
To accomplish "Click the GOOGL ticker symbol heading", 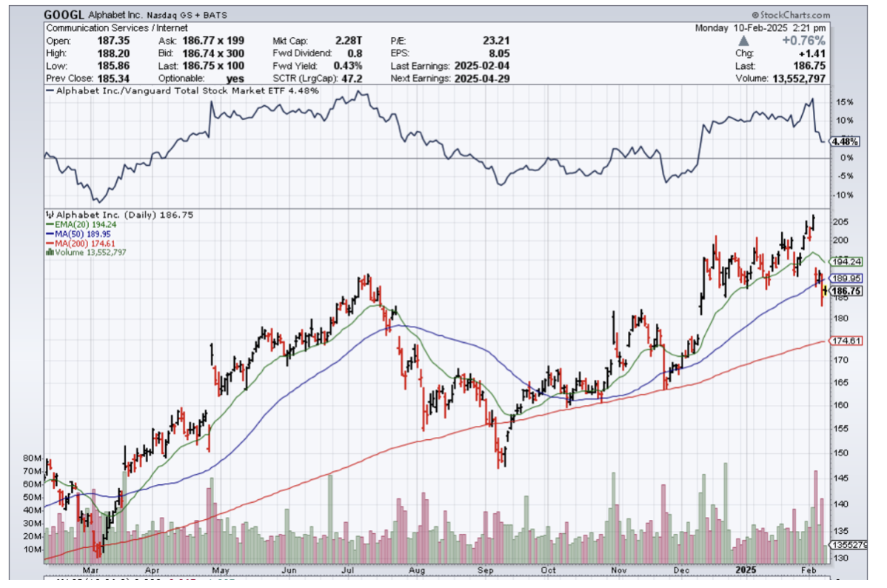I will tap(63, 15).
